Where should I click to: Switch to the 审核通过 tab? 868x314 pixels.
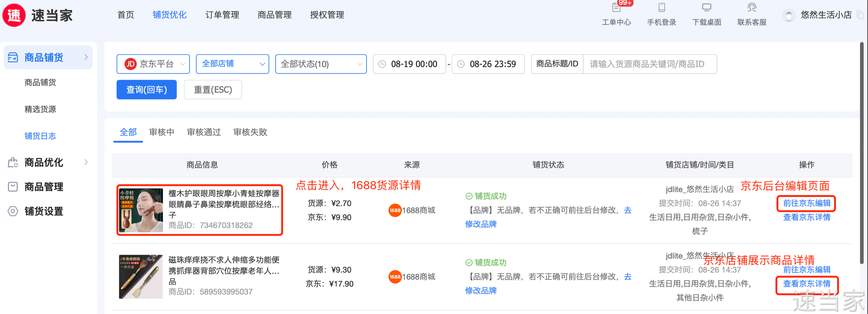click(204, 132)
